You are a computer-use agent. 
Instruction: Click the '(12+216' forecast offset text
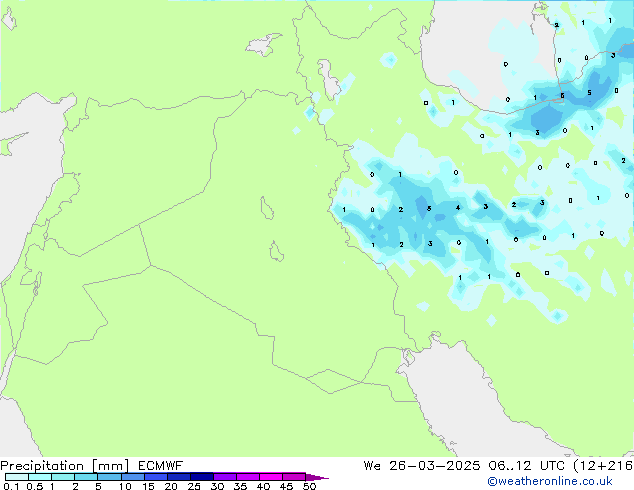[603, 466]
